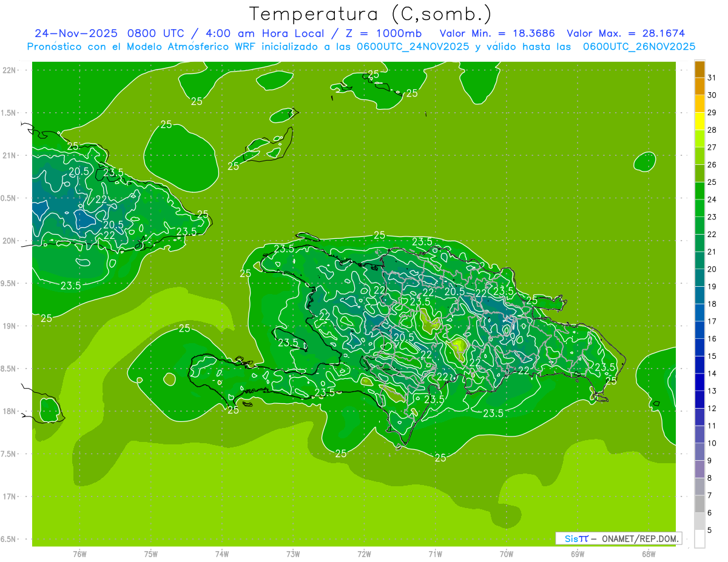Viewport: 728px width, 562px height.
Task: Click the small oval contour near 68W, 21N
Action: coord(644,161)
